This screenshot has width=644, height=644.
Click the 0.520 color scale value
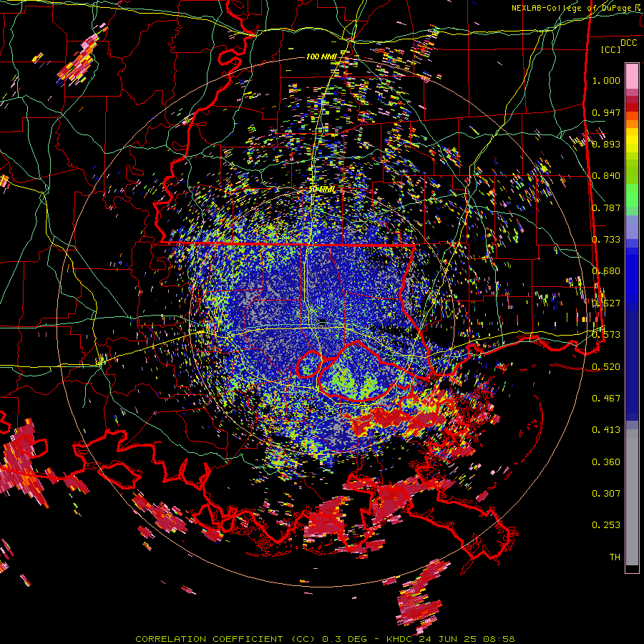click(606, 366)
